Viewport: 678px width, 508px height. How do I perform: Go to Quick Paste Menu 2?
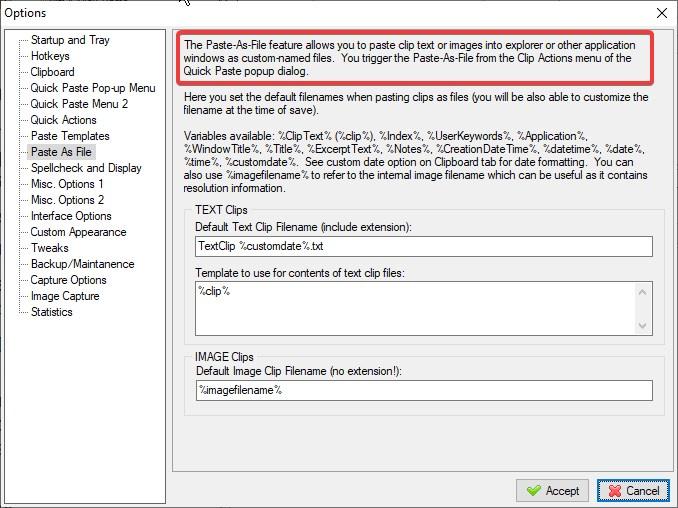coord(79,104)
